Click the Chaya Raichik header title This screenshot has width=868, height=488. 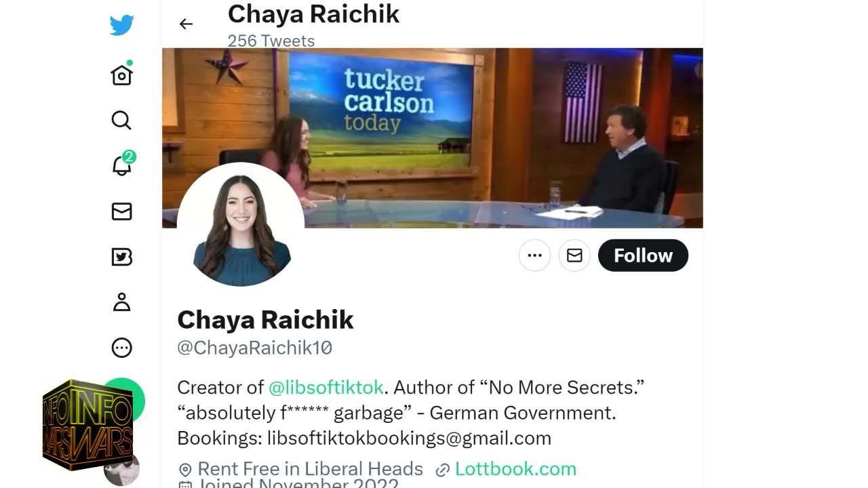coord(313,14)
